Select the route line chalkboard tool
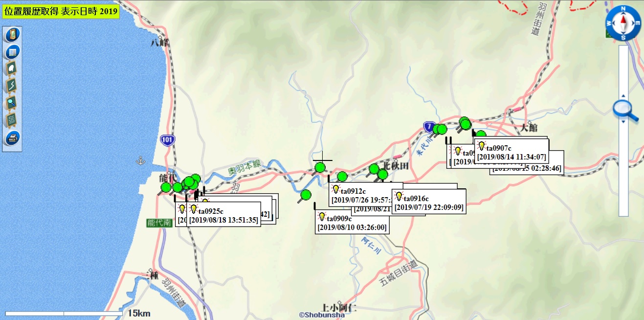Viewport: 644px width, 320px height. [12, 86]
